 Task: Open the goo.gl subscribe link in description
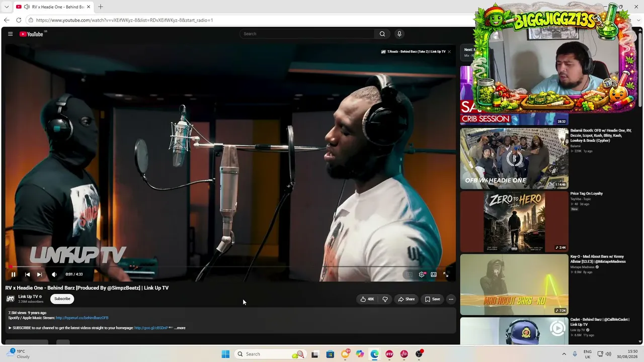click(151, 328)
